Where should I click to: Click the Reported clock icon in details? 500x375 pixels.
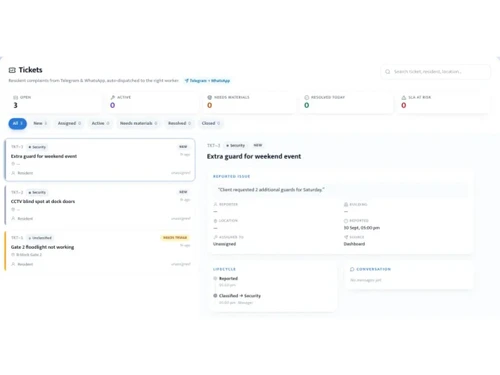(346, 221)
